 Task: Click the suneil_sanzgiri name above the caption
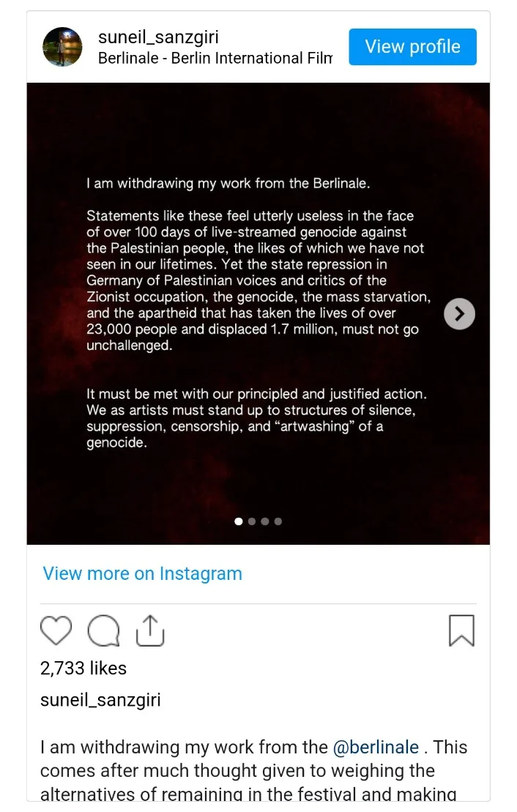(100, 700)
